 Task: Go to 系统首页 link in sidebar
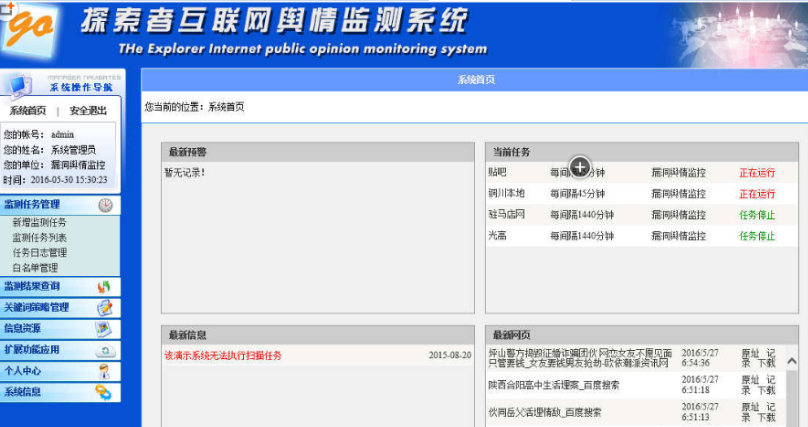(27, 111)
